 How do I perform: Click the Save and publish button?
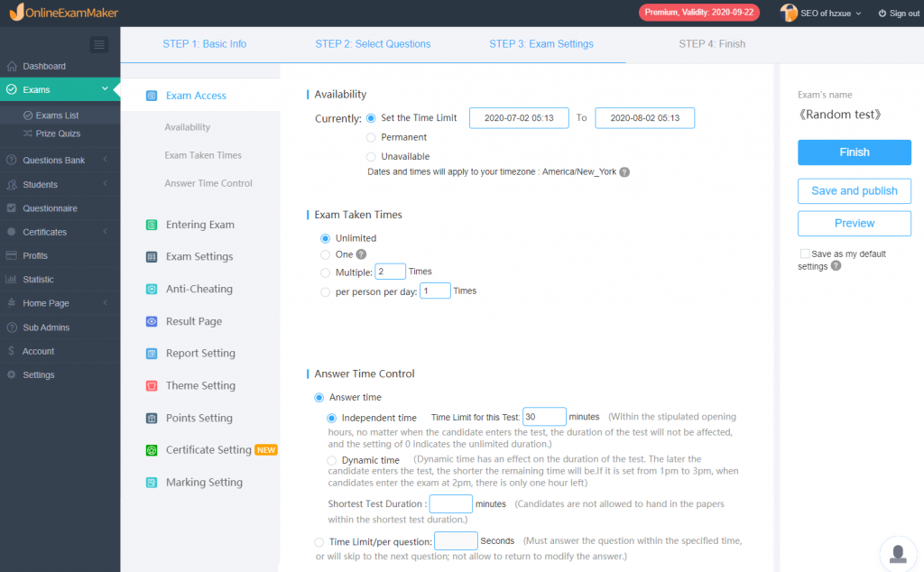(x=854, y=190)
